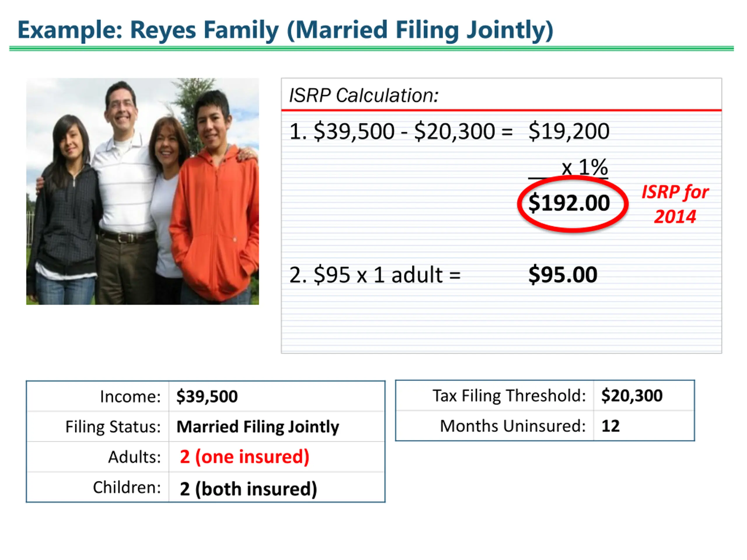Click the '$95 x 1 adult =' line
Viewport: 747px width, 560px height.
click(x=375, y=275)
